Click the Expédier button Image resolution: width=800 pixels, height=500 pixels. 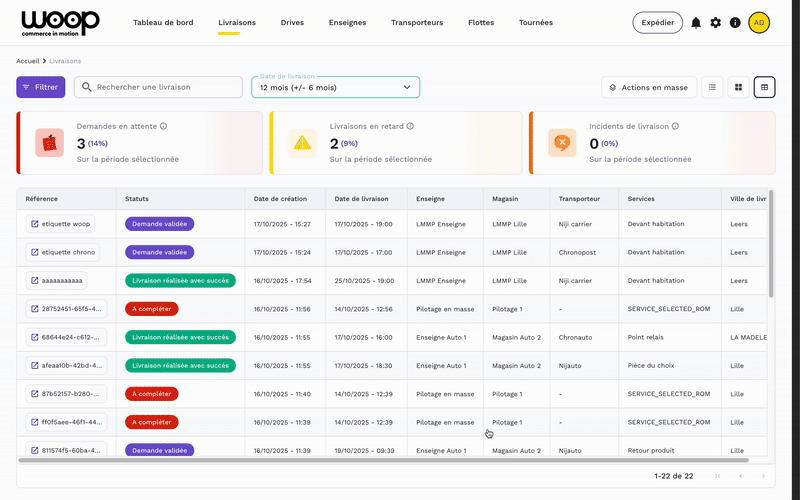coord(657,22)
